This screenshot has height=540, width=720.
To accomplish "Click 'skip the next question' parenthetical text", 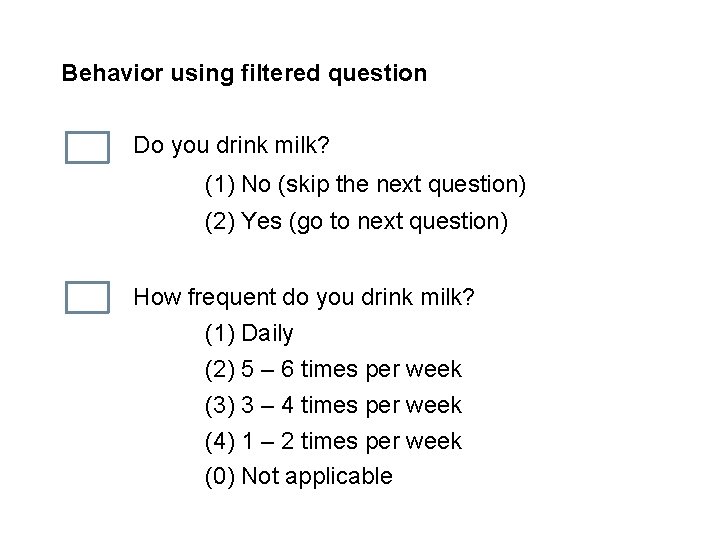I will tap(402, 185).
